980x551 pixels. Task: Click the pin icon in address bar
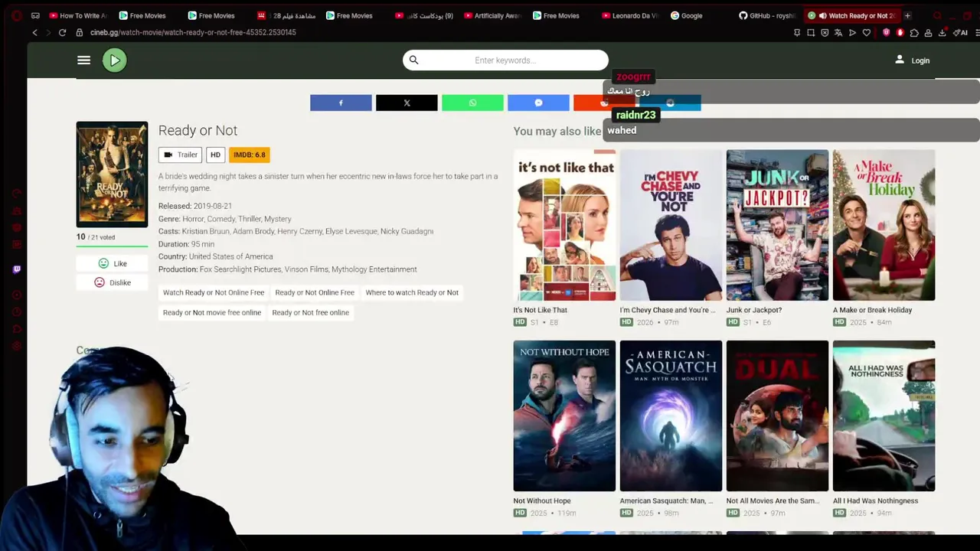coord(797,32)
